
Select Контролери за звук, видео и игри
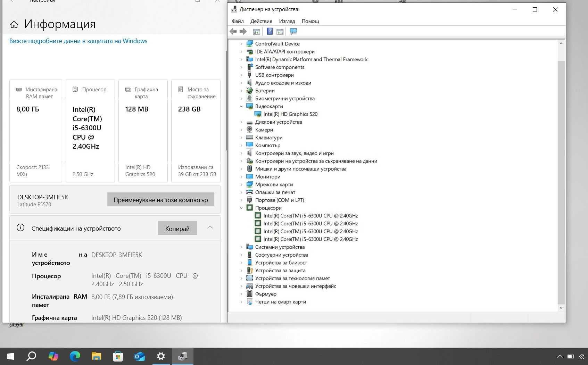coord(294,153)
